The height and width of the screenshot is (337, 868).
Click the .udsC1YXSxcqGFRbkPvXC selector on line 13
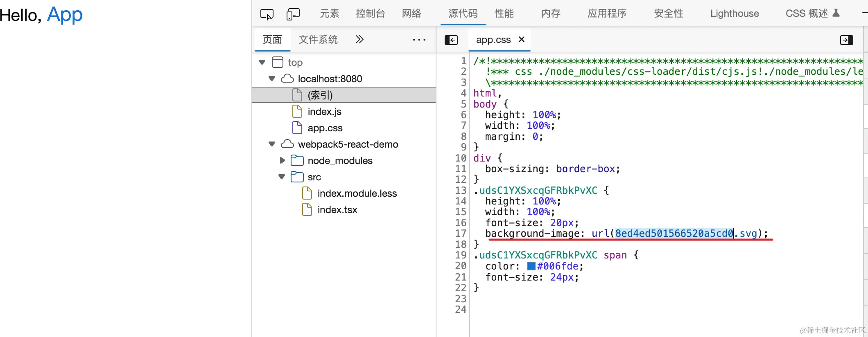point(535,191)
